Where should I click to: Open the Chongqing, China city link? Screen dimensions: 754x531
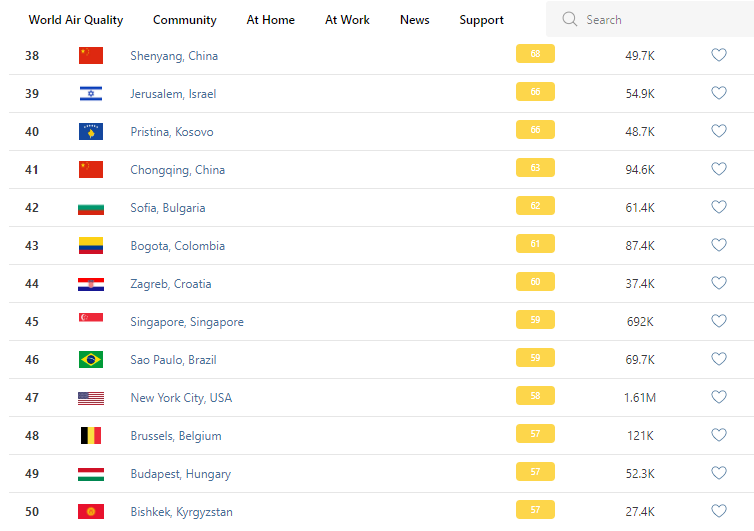177,170
